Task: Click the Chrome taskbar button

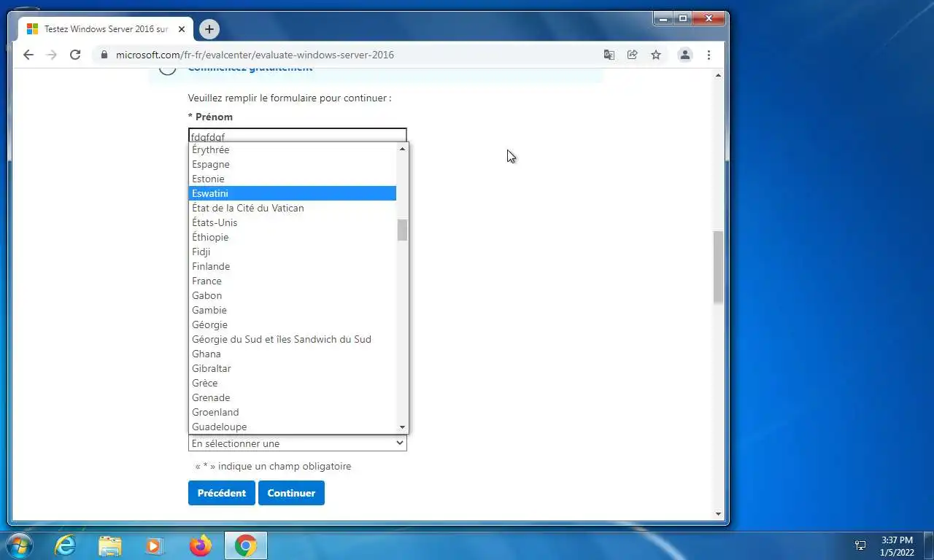Action: pyautogui.click(x=246, y=545)
